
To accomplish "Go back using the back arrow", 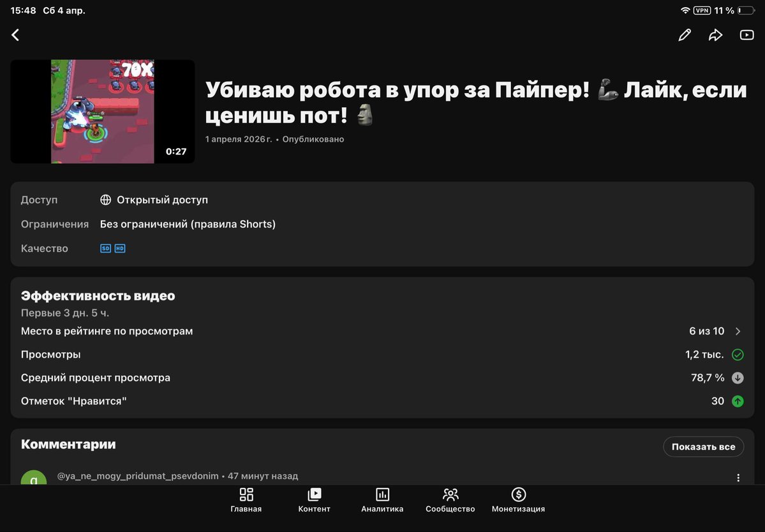I will pyautogui.click(x=15, y=34).
